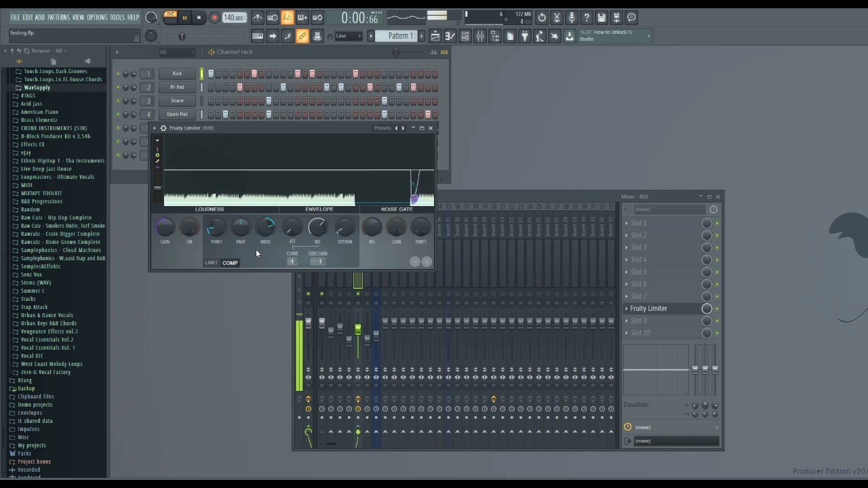This screenshot has height=488, width=868.
Task: Open the TOOLS menu
Action: 117,18
